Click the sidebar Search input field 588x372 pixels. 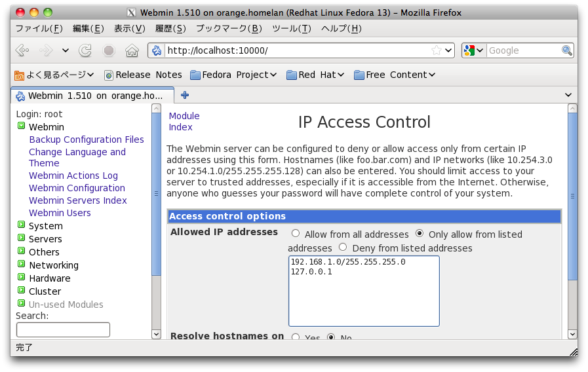(63, 329)
